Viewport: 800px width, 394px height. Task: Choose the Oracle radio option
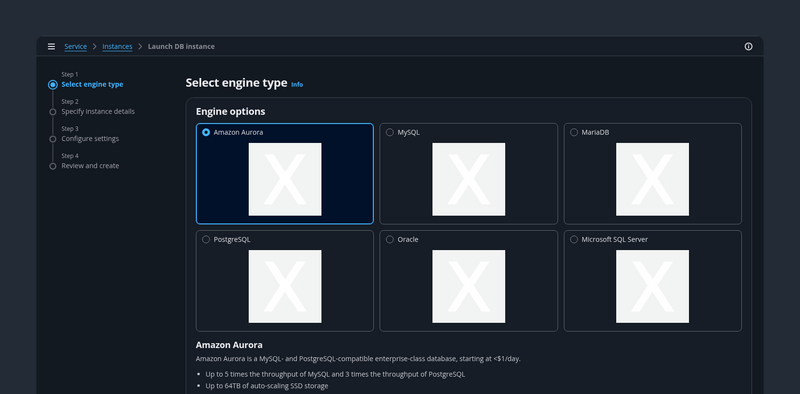tap(390, 239)
